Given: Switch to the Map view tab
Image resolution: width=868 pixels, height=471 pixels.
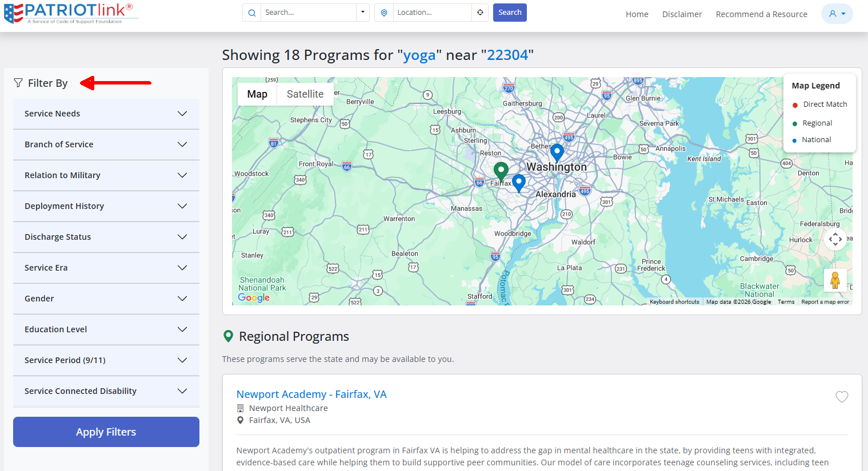Looking at the screenshot, I should [257, 94].
